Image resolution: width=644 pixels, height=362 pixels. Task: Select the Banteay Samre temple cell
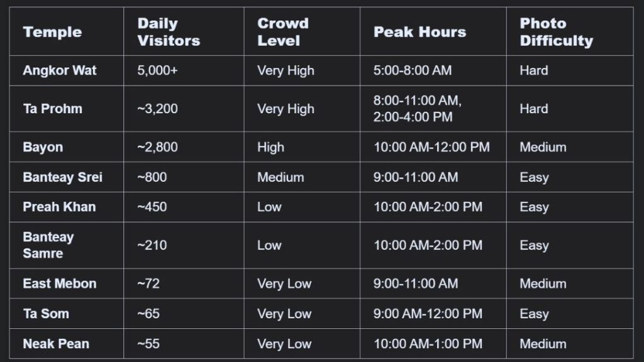coord(48,245)
